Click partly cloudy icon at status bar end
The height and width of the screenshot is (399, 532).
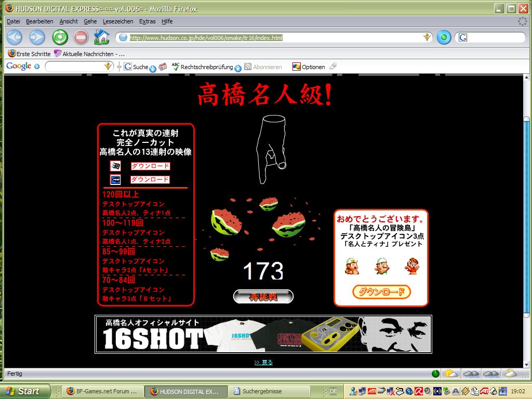(511, 374)
